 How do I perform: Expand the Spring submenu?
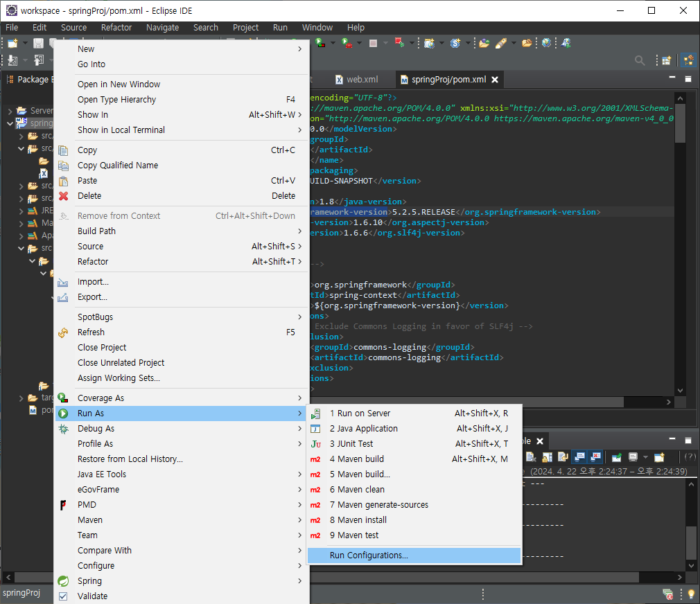tap(182, 581)
